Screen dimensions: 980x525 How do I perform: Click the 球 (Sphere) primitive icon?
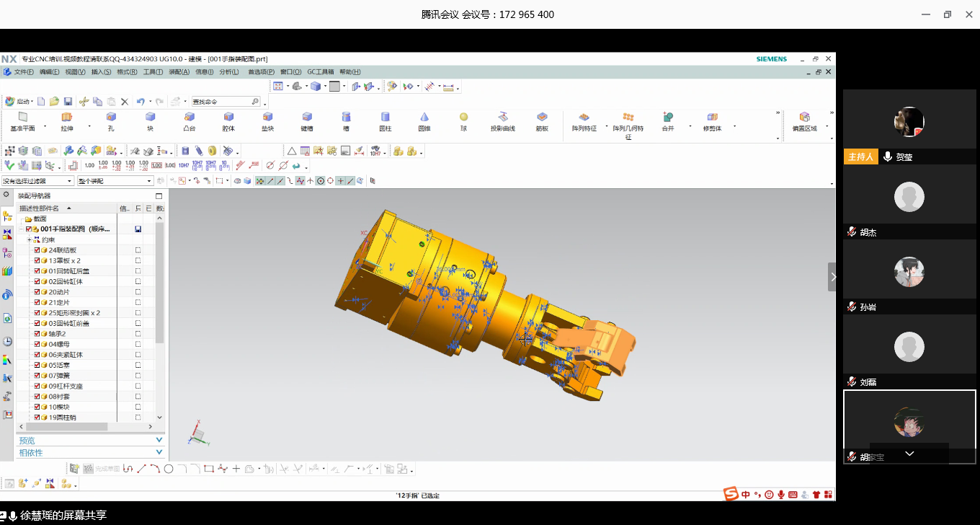463,118
